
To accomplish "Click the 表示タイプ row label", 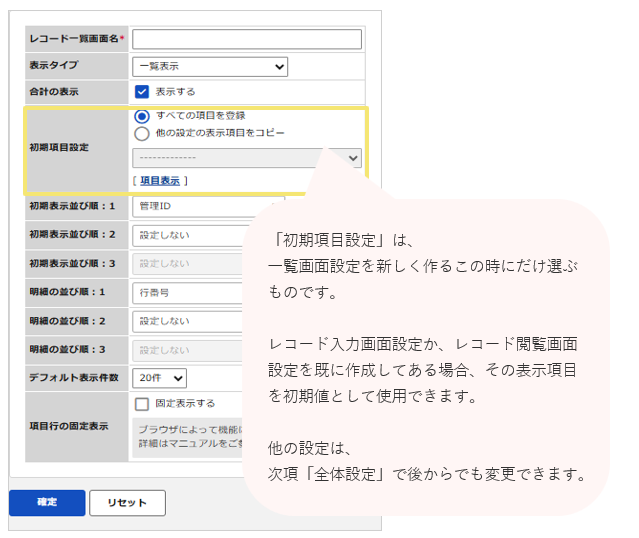I will (x=53, y=65).
